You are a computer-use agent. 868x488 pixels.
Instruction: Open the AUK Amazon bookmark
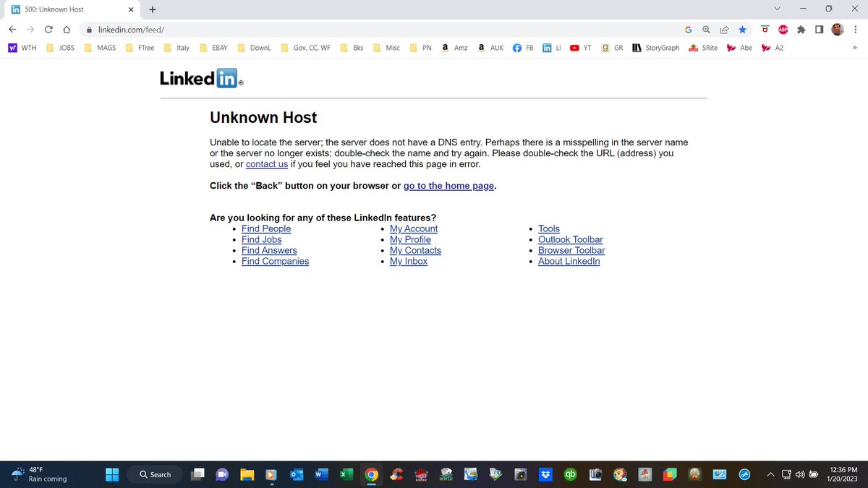[490, 48]
